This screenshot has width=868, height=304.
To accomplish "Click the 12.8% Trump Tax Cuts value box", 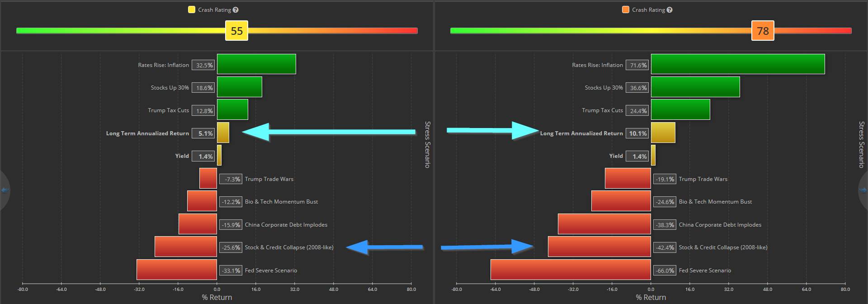I will point(203,111).
